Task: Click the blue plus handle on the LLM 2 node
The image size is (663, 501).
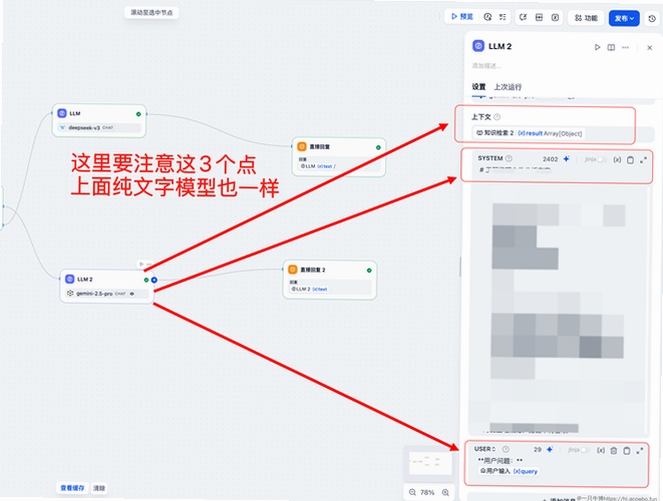Action: 154,280
